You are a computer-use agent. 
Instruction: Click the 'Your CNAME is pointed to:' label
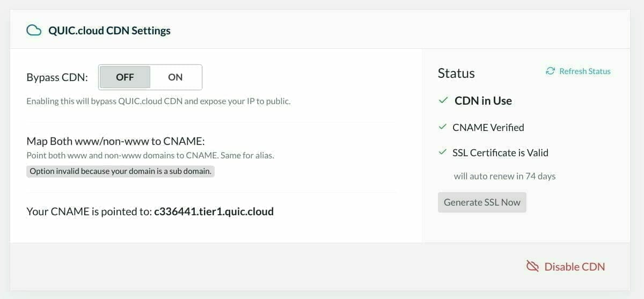[x=89, y=212]
